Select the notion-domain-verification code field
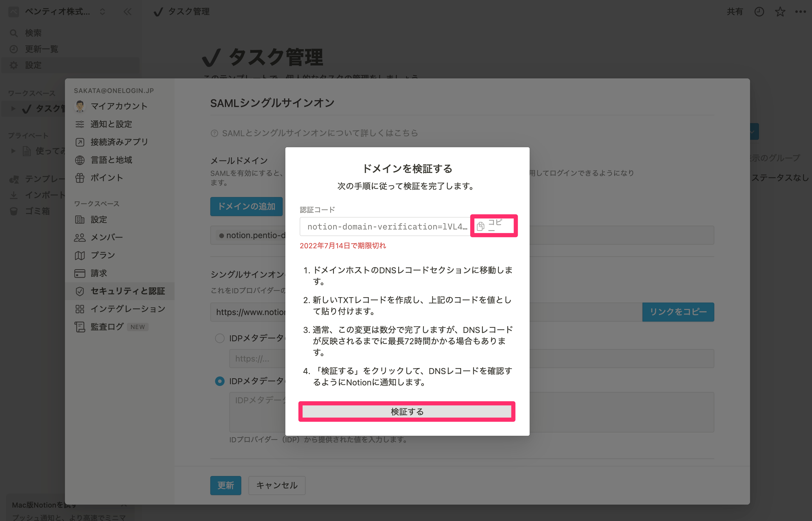Screen dimensions: 812x521 coord(385,226)
